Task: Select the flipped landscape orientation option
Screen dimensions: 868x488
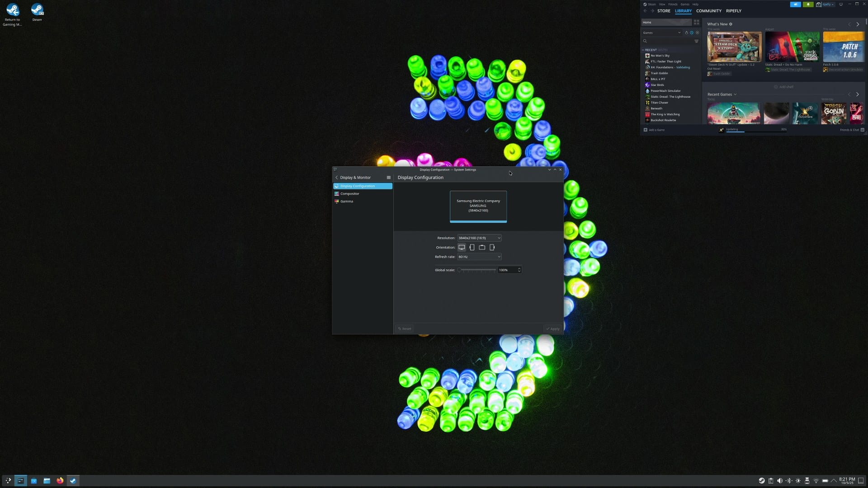Action: click(482, 247)
